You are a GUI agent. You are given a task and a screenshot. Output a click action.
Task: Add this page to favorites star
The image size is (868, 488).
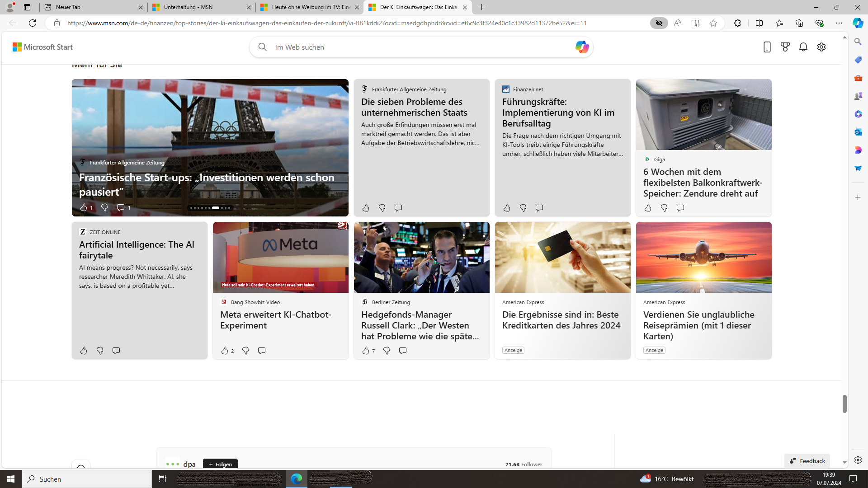click(x=713, y=23)
